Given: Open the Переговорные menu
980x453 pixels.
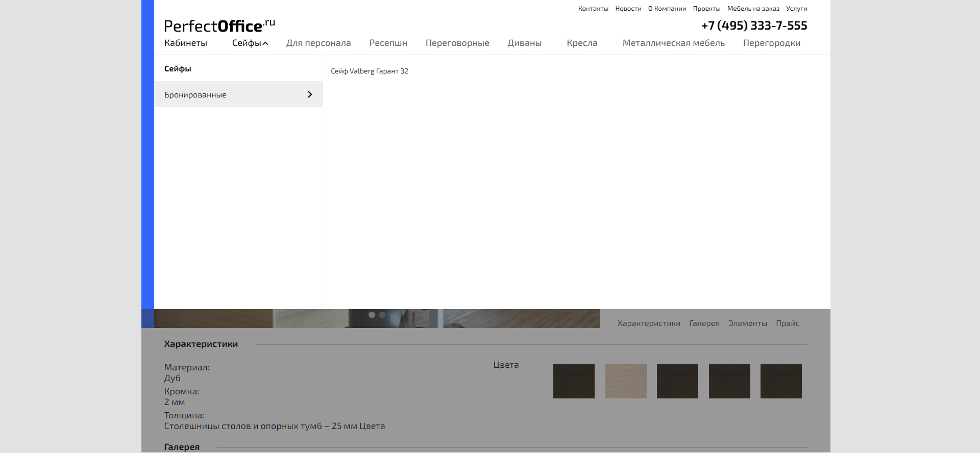Looking at the screenshot, I should (457, 43).
